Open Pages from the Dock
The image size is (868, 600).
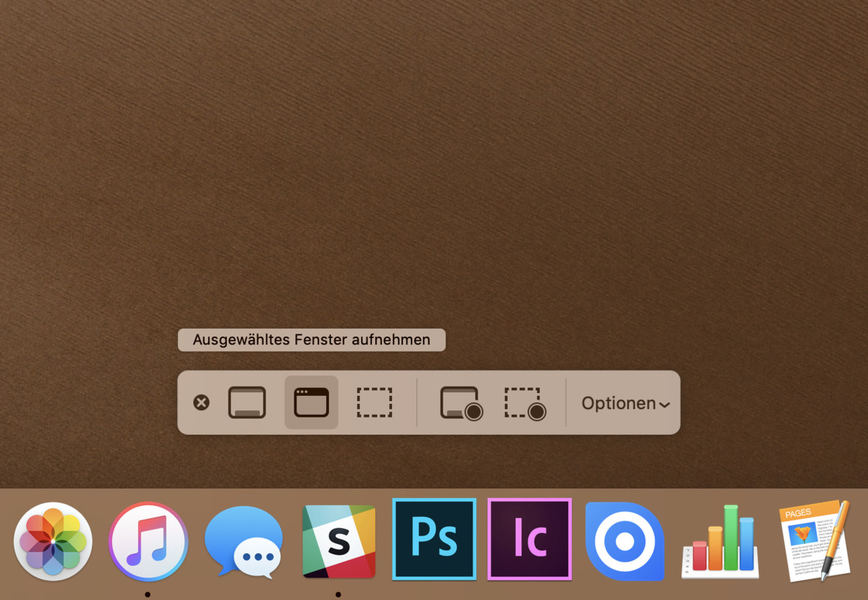[815, 540]
